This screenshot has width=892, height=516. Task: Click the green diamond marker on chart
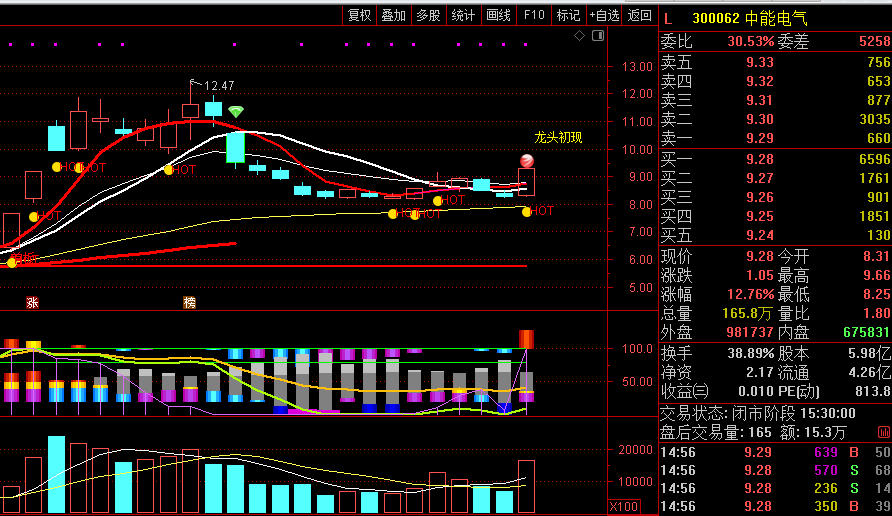click(x=235, y=111)
